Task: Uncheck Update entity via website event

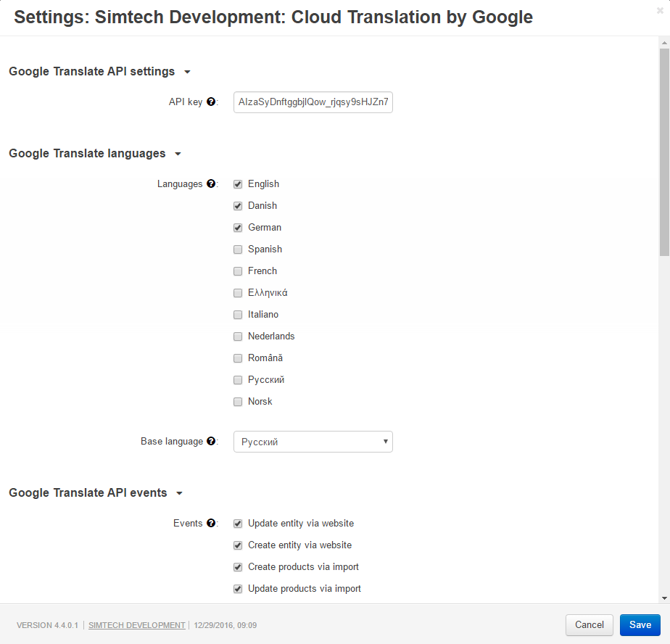Action: 238,524
